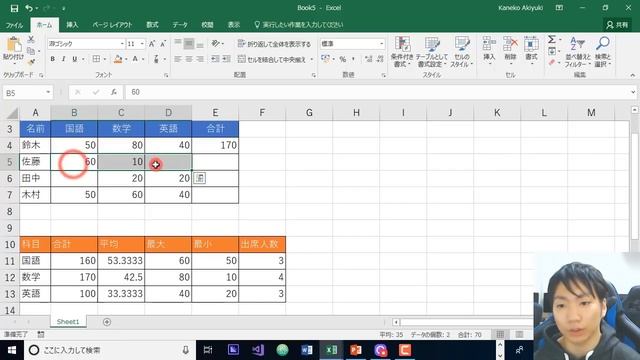Open the font size dropdown

(142, 44)
